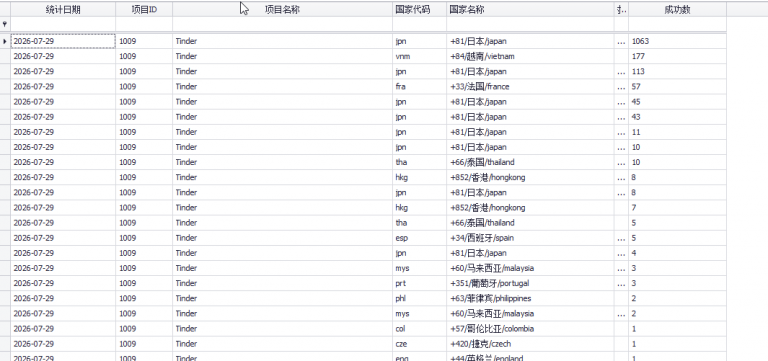Select the Tinder cell in the france row
This screenshot has width=768, height=361.
pos(283,87)
